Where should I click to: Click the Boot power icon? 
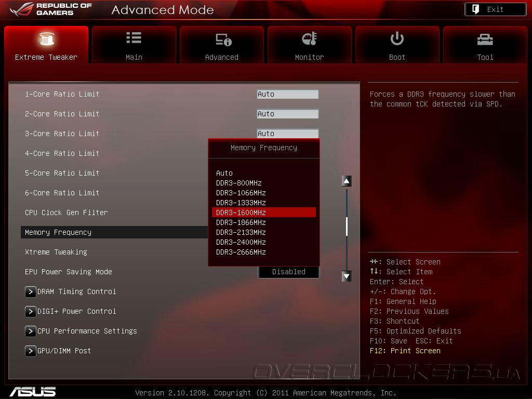397,38
